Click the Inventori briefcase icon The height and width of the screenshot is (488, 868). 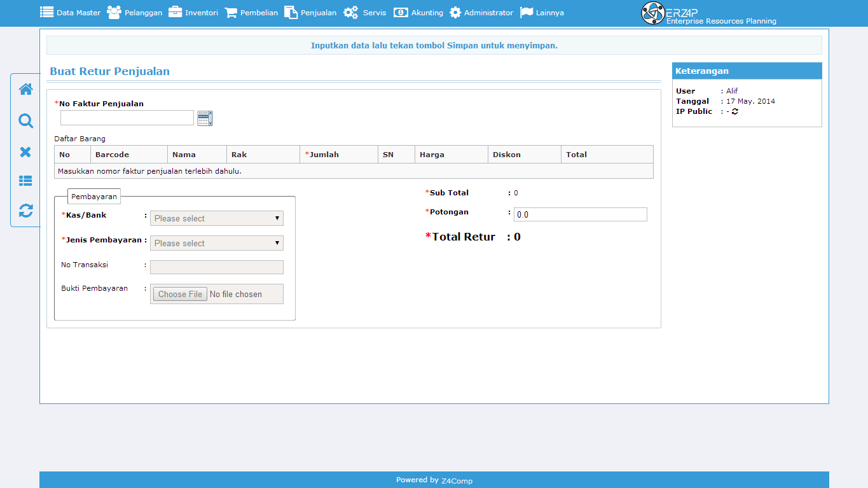pyautogui.click(x=176, y=12)
